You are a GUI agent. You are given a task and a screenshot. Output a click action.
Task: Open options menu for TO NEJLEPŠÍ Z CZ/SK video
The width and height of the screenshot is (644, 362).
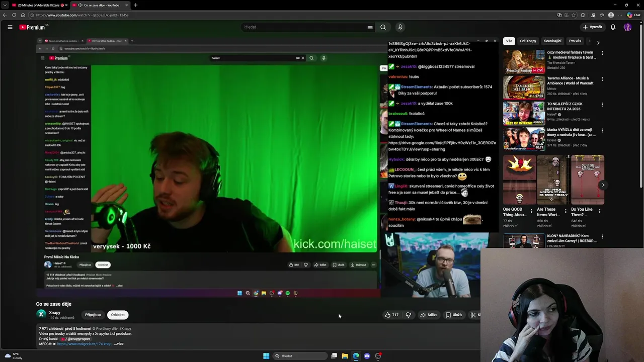[602, 105]
